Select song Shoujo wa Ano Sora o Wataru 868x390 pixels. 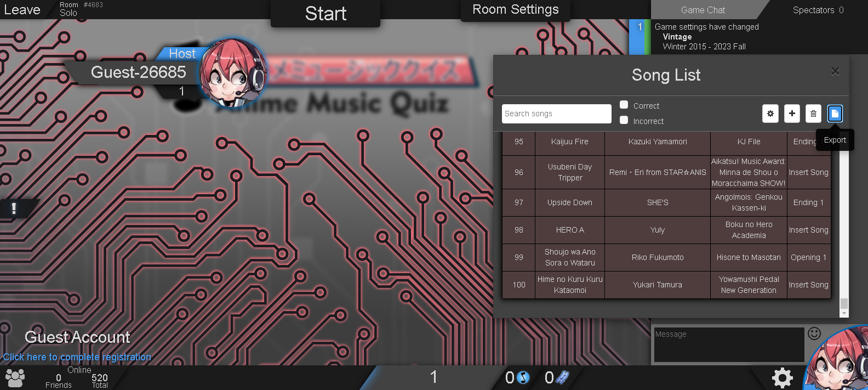(x=570, y=257)
